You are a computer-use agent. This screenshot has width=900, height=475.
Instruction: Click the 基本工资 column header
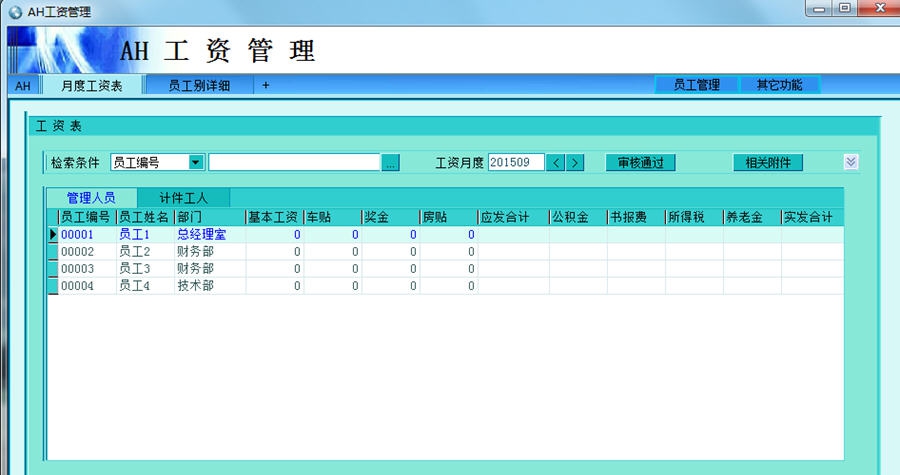(x=274, y=217)
